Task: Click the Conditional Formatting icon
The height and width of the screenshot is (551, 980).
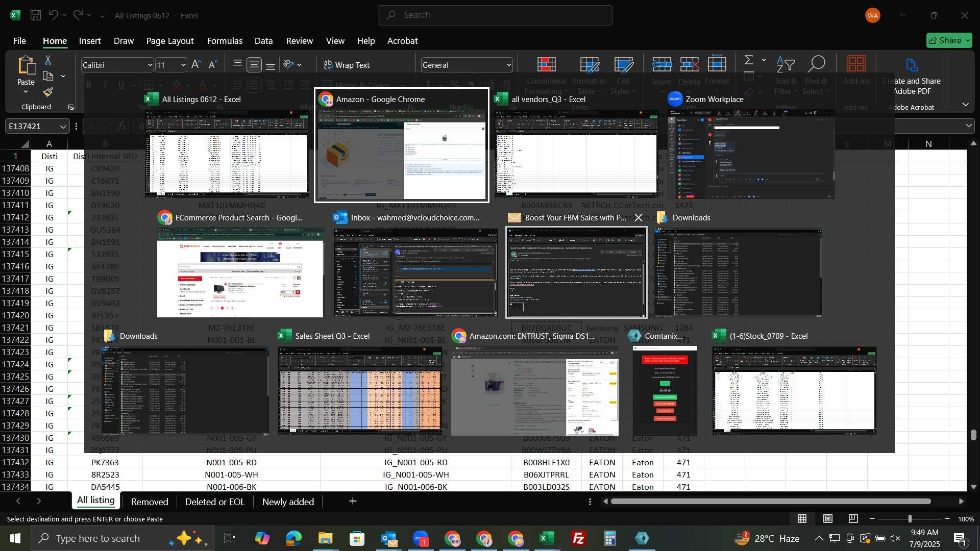Action: pyautogui.click(x=546, y=65)
